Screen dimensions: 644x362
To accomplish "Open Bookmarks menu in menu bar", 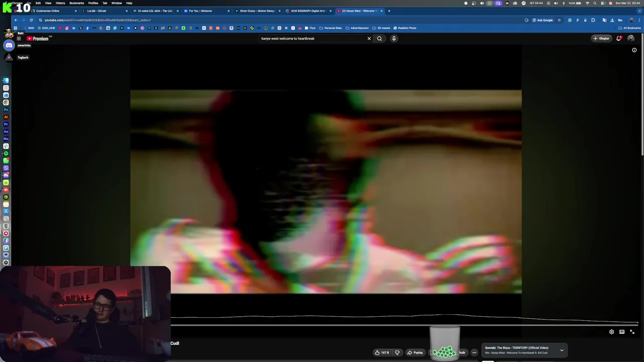I will [76, 3].
